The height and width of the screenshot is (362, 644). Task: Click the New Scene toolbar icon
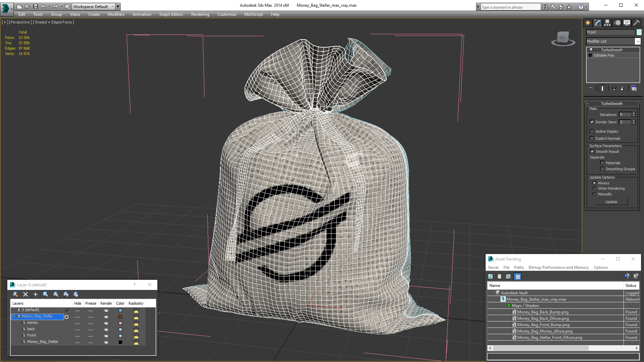tap(19, 6)
